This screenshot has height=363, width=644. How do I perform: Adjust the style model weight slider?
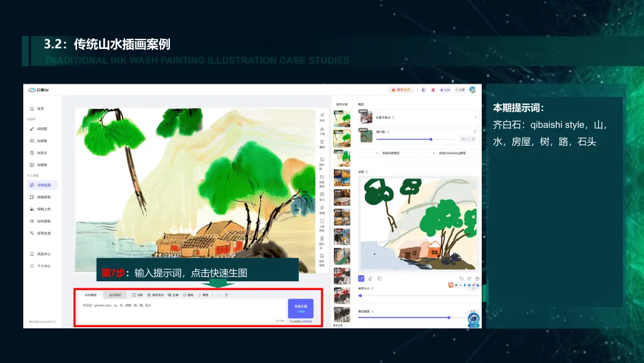point(416,139)
